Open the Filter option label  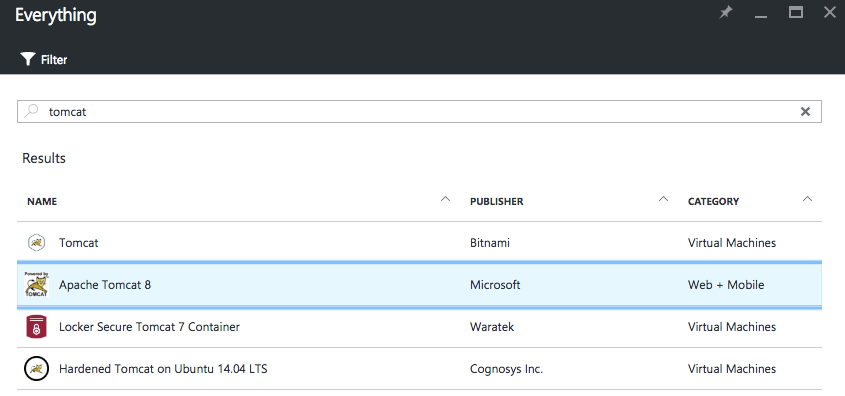tap(54, 60)
